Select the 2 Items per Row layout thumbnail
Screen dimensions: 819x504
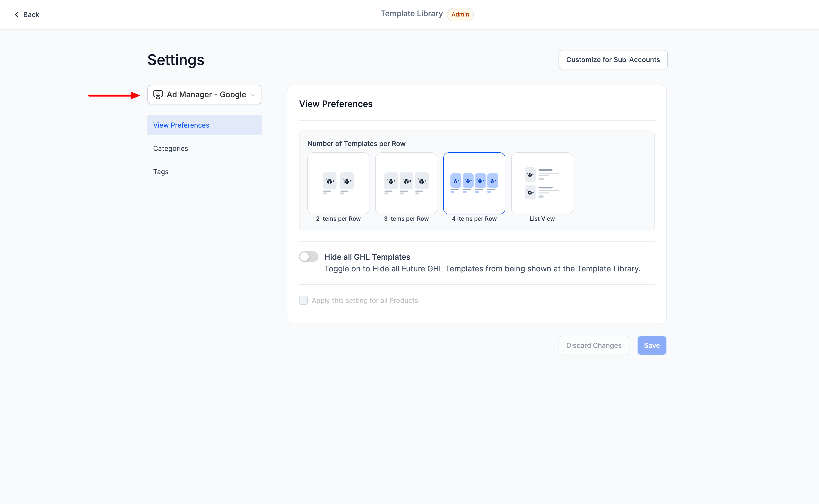pos(338,183)
